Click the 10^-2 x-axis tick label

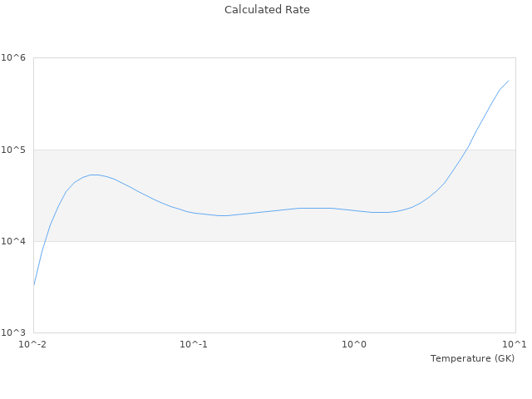click(x=33, y=344)
